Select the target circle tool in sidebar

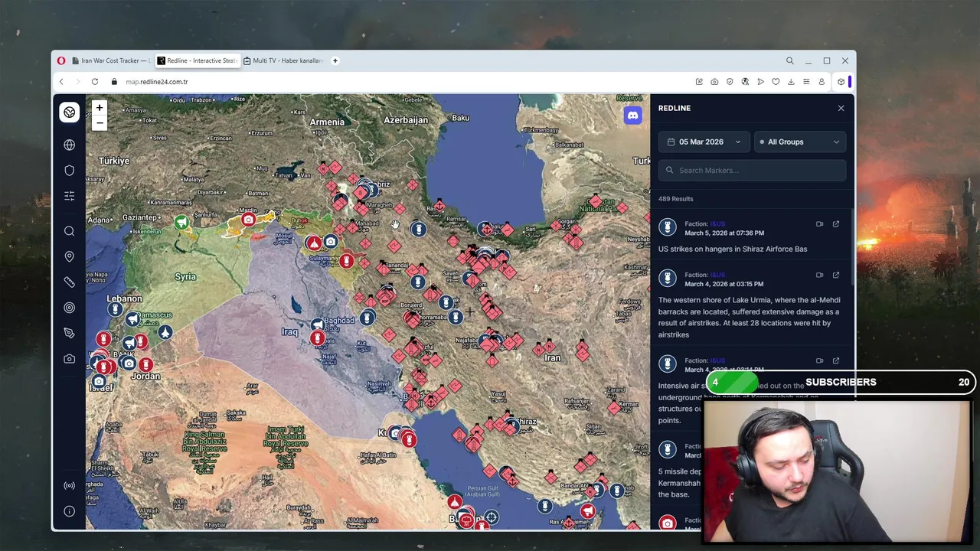coord(69,308)
